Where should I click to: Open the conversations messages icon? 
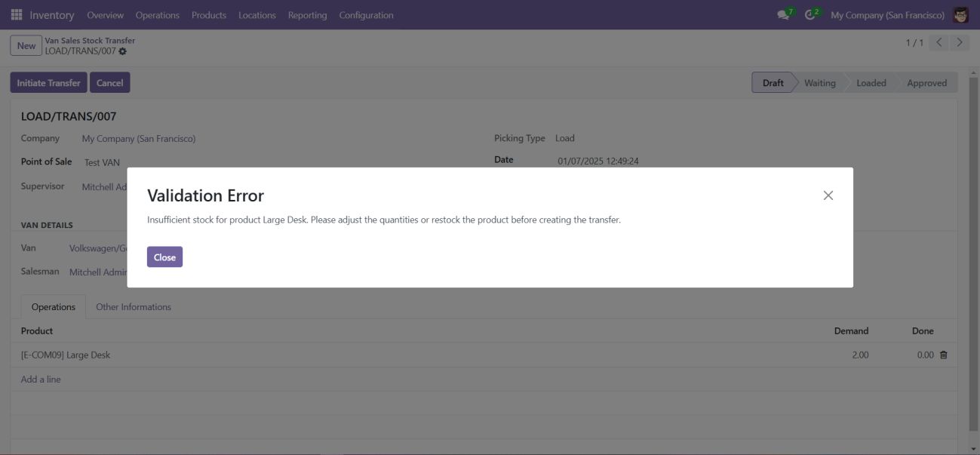click(783, 15)
